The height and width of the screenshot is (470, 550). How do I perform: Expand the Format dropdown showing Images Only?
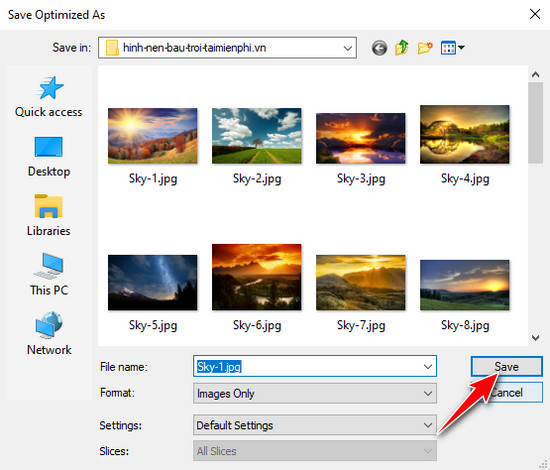tap(315, 393)
